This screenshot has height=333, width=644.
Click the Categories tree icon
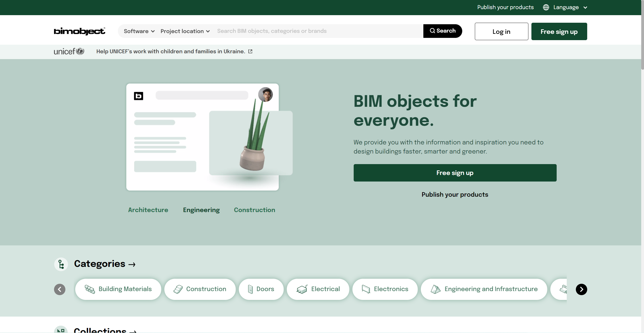tap(61, 264)
